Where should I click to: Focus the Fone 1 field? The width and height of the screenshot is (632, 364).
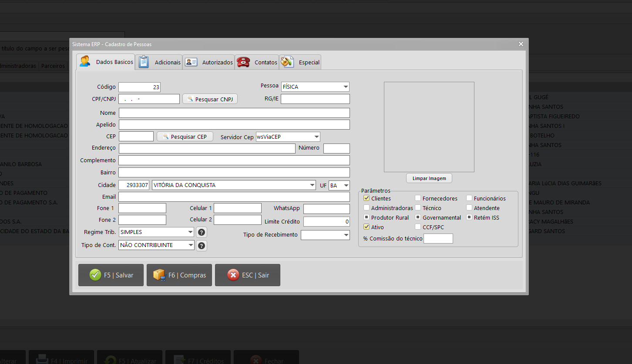point(142,208)
